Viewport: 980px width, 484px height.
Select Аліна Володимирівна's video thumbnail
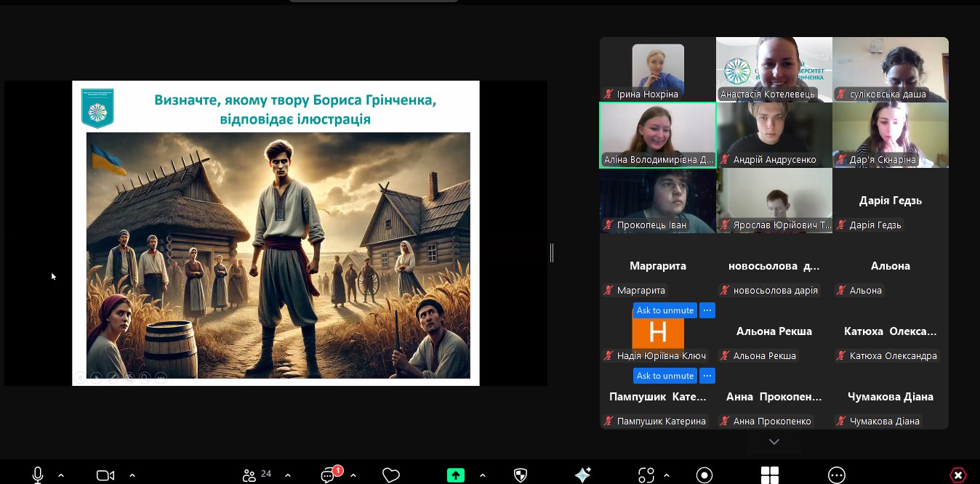657,135
